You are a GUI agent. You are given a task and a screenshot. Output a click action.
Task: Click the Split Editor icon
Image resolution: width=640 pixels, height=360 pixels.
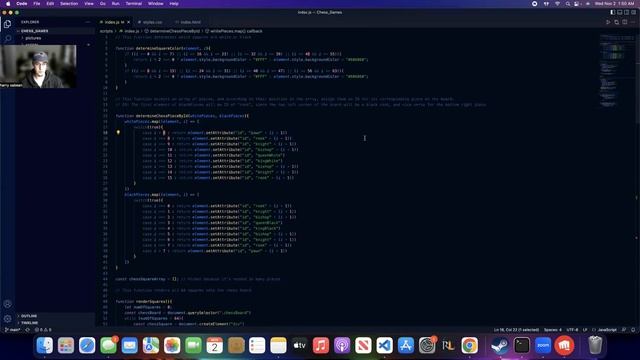click(x=624, y=22)
